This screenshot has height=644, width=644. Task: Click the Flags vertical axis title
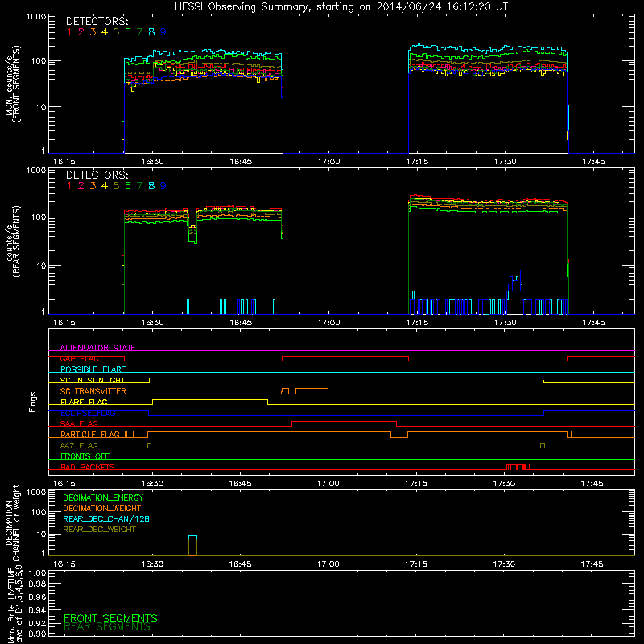tap(33, 402)
